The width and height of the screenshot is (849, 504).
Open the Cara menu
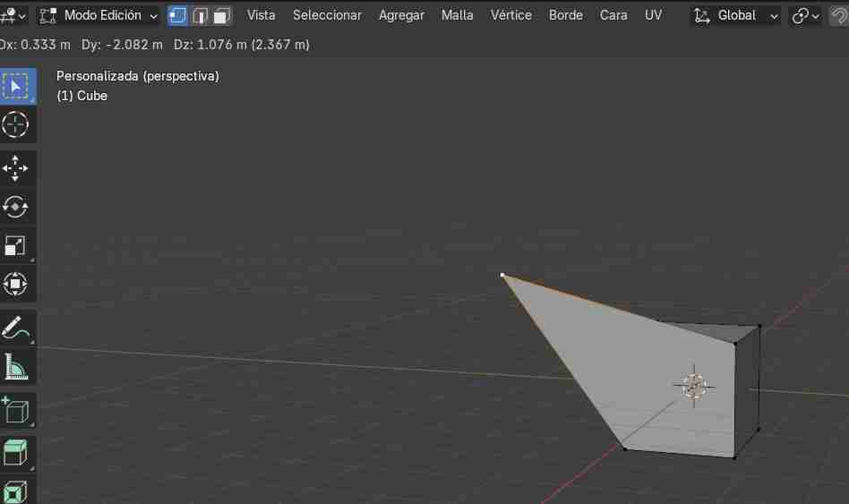click(x=613, y=15)
